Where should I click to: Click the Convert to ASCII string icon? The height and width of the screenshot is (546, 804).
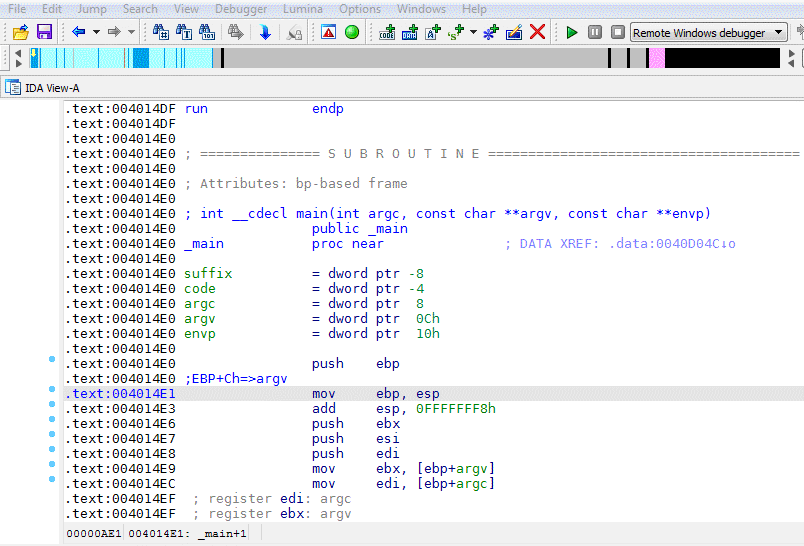coord(433,32)
